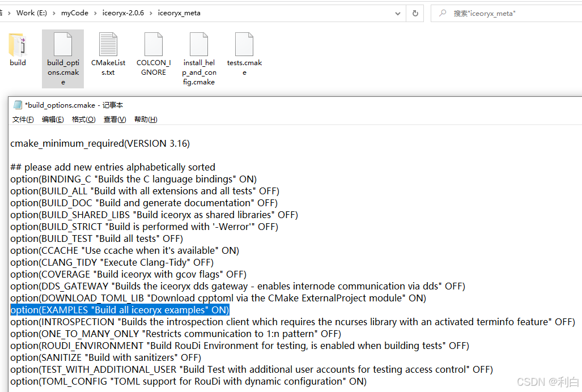The image size is (582, 392).
Task: Click the *build_options.cmake - 记事本 title
Action: click(x=74, y=105)
